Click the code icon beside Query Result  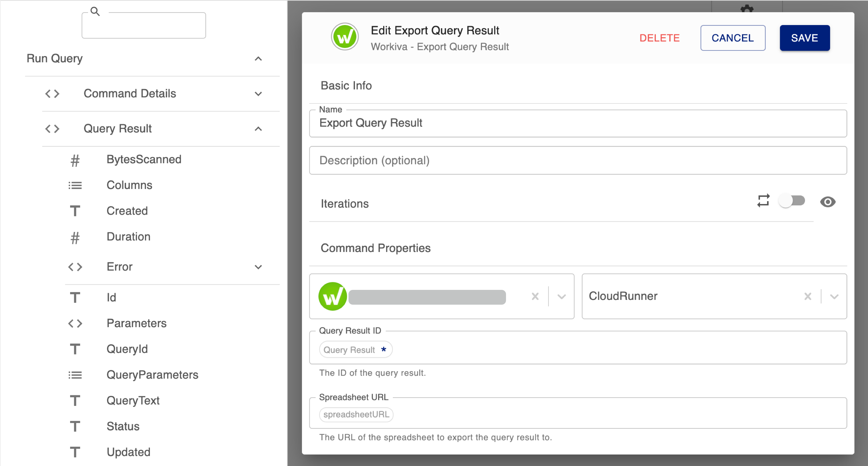tap(52, 129)
